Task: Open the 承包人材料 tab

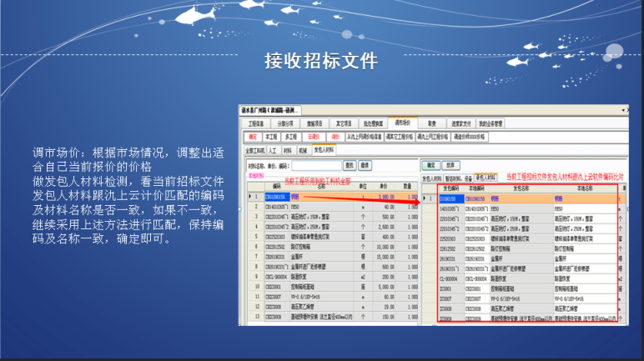Action: pyautogui.click(x=486, y=178)
